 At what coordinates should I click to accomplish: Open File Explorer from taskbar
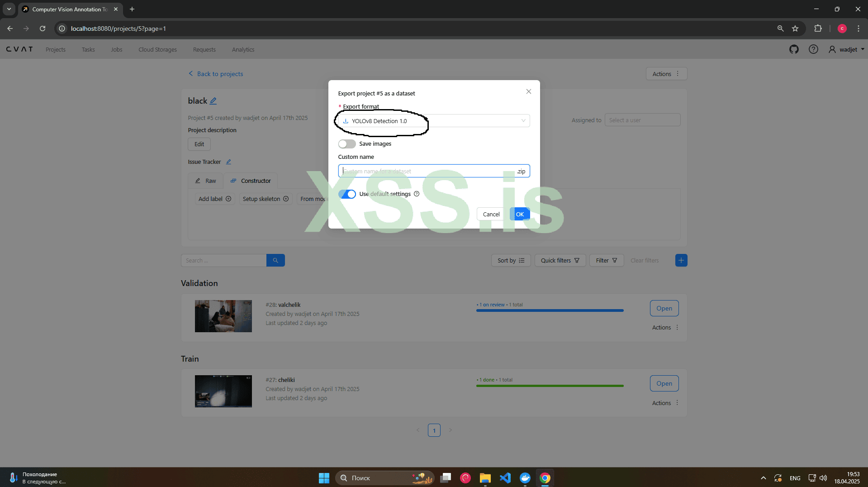485,478
